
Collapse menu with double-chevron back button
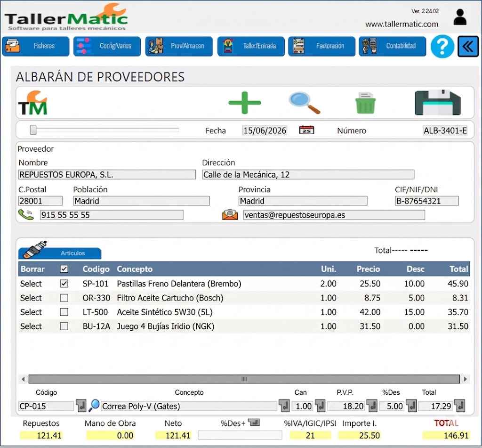click(468, 47)
